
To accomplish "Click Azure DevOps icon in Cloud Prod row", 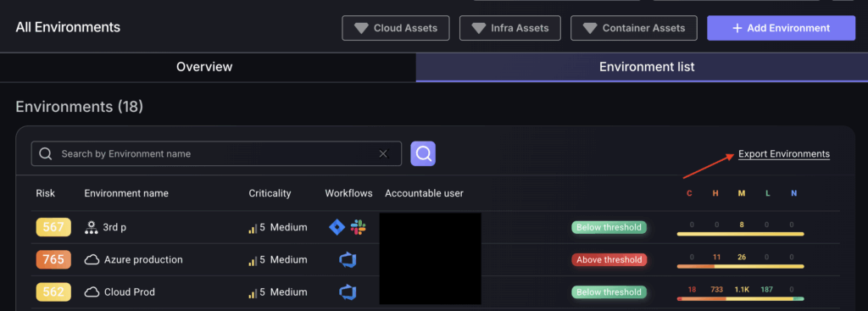I will coord(348,292).
